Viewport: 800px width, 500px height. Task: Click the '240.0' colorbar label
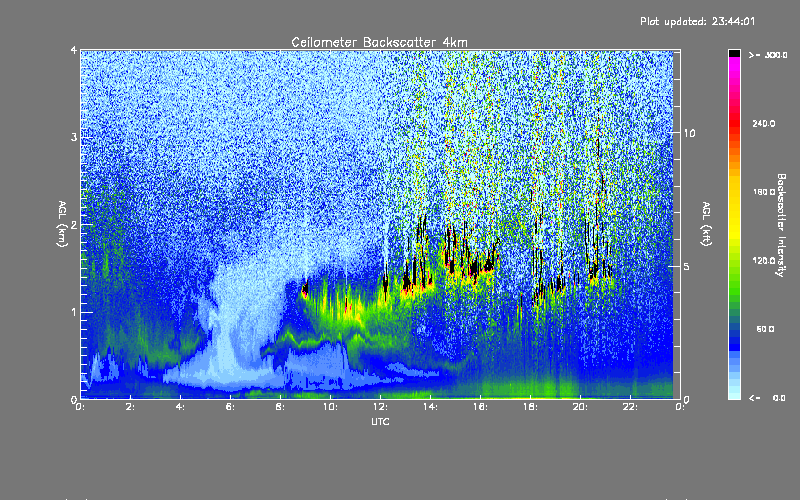click(x=764, y=123)
